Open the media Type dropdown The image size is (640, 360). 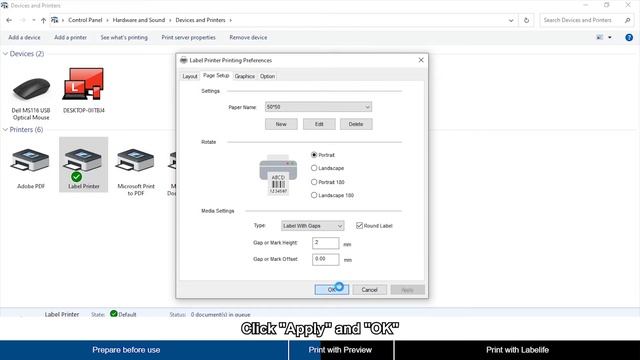(x=313, y=226)
